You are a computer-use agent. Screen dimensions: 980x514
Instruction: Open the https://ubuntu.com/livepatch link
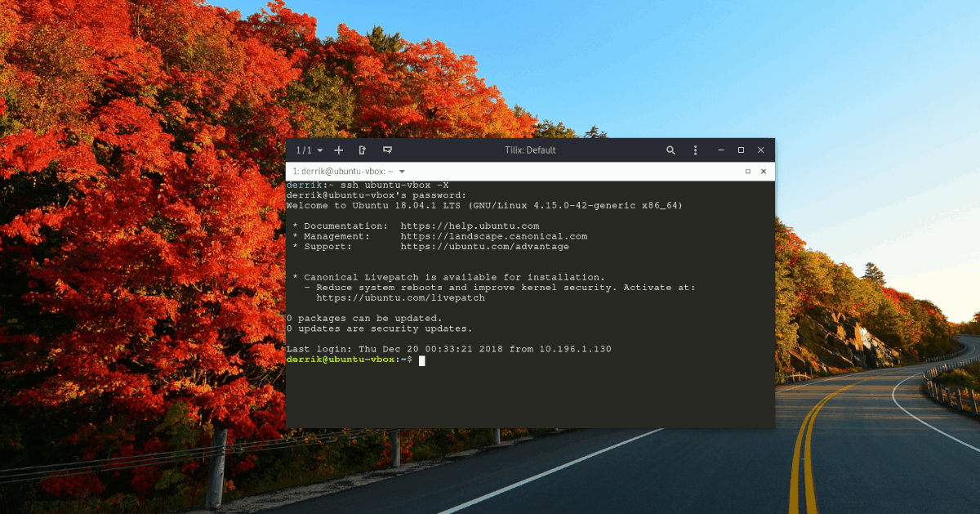(400, 298)
